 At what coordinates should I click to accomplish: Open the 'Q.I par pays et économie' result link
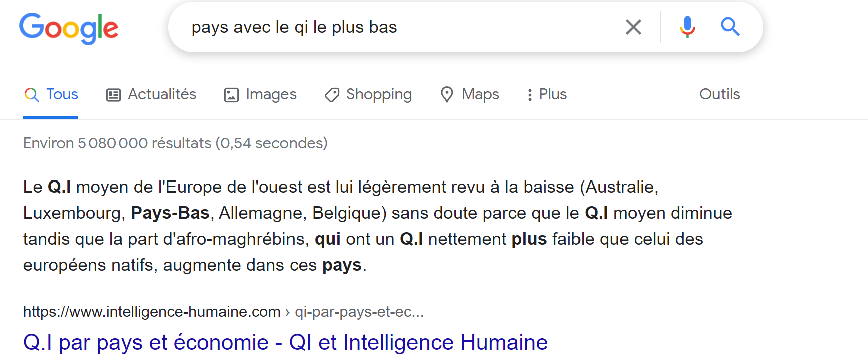[x=285, y=343]
